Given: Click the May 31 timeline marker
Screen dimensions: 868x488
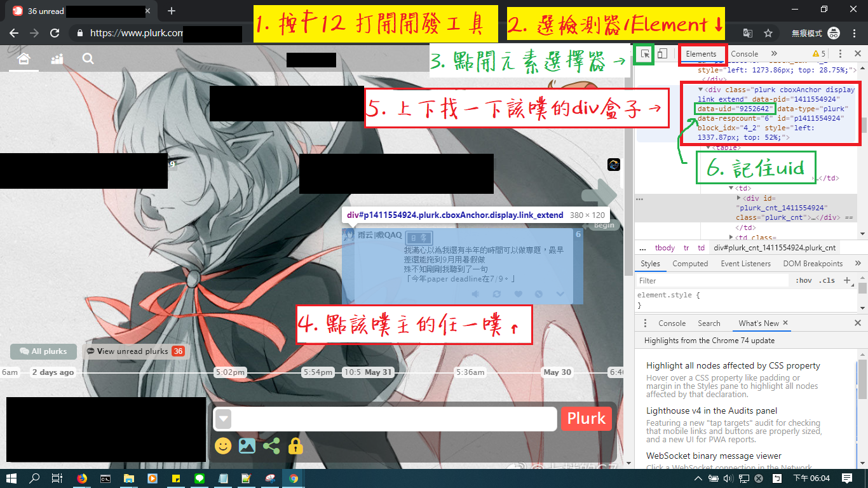Looking at the screenshot, I should pos(378,372).
